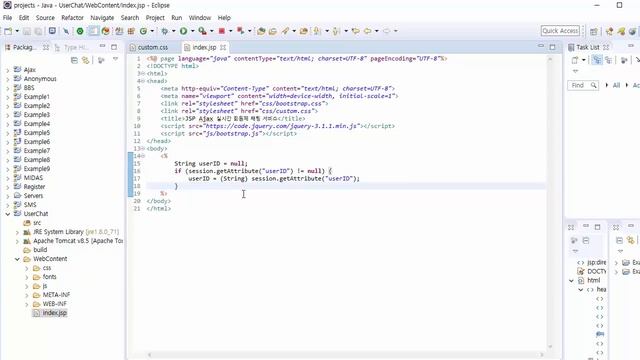Open the Run button dropdown arrow
Viewport: 640px width, 360px height.
[193, 31]
